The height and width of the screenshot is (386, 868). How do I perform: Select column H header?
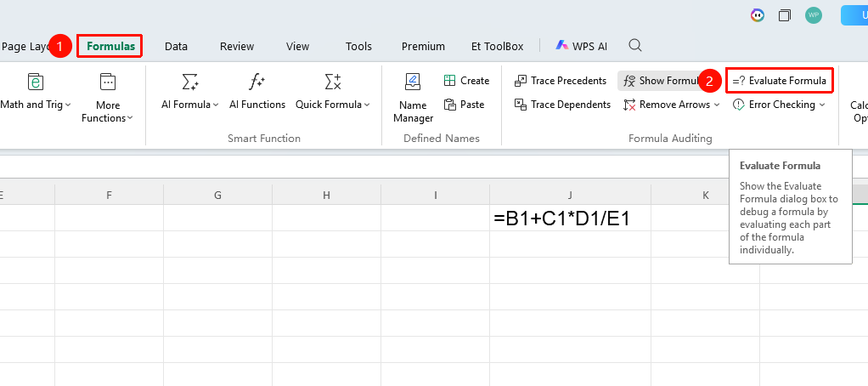[x=326, y=195]
